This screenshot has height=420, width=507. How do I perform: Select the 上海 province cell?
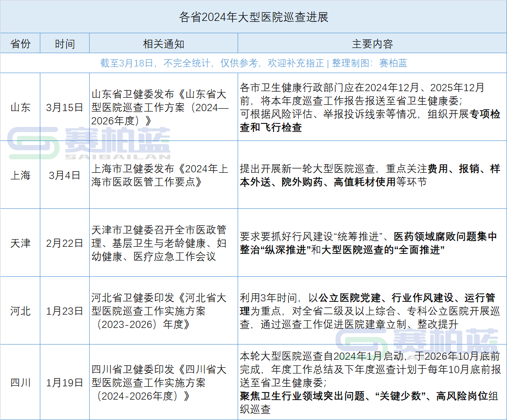[20, 175]
